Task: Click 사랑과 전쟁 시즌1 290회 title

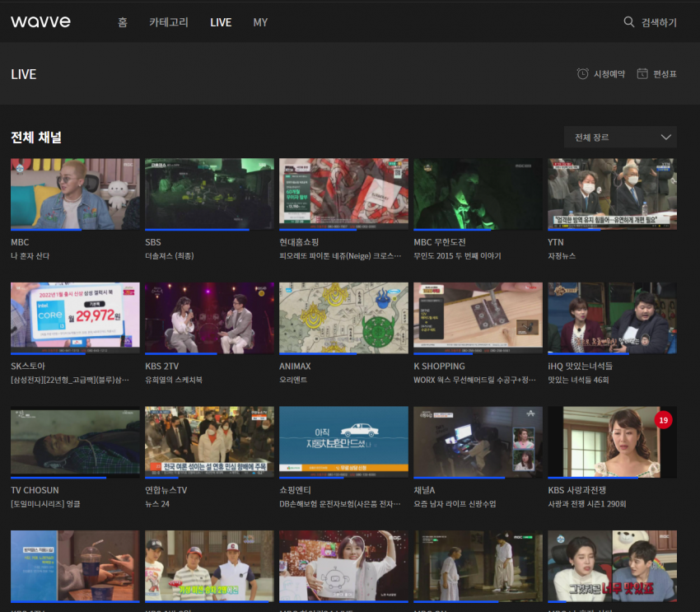Action: click(x=586, y=504)
